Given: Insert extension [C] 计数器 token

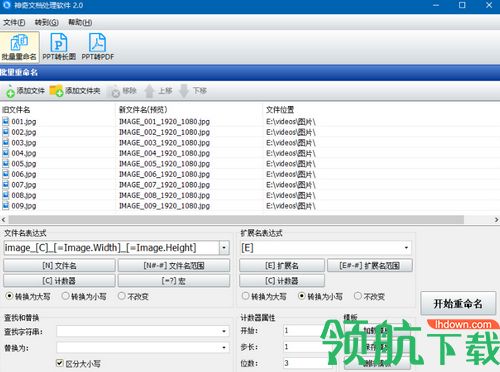Looking at the screenshot, I should pyautogui.click(x=282, y=281).
